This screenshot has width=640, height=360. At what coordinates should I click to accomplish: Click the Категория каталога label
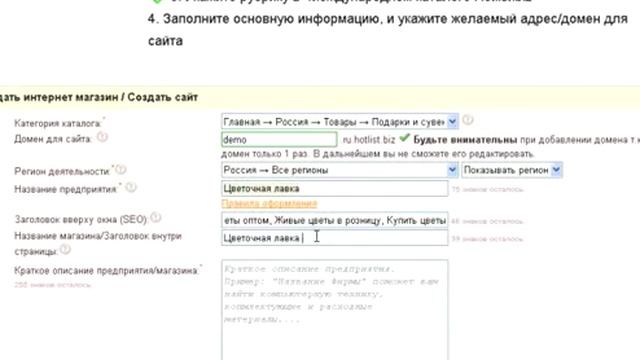point(58,123)
